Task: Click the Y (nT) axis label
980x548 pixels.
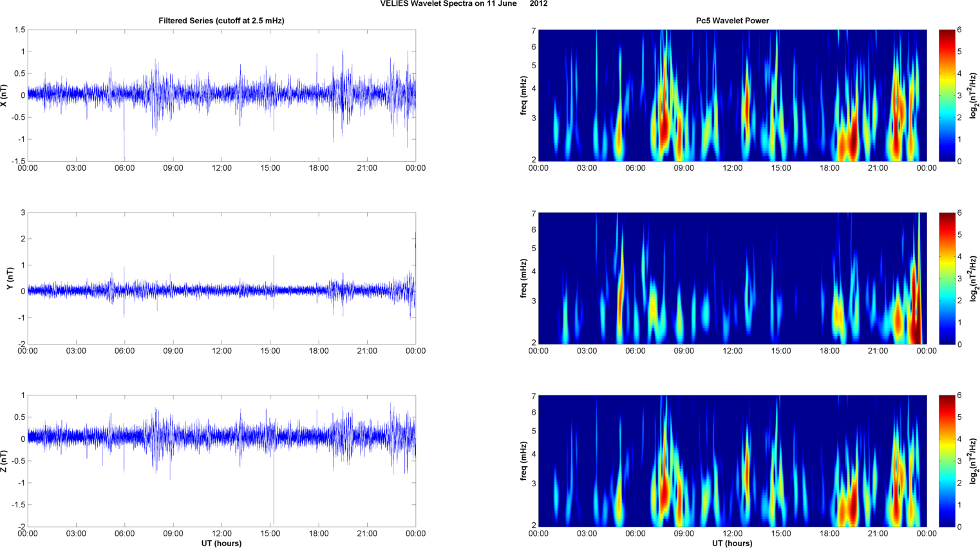Action: [x=9, y=278]
